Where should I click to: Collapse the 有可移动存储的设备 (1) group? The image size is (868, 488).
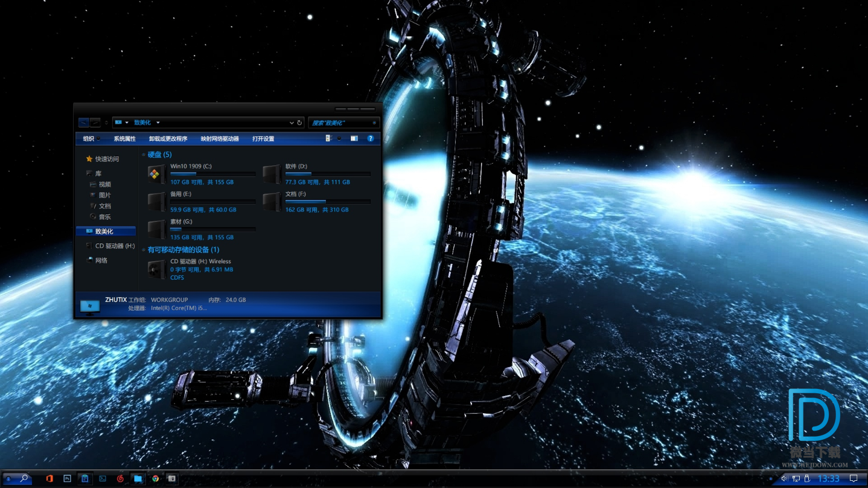(144, 250)
